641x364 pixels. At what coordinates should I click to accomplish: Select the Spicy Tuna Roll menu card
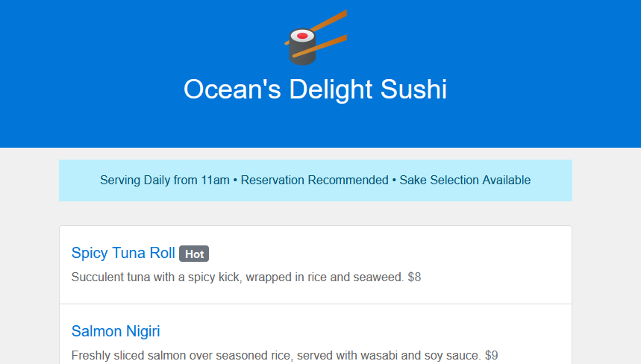pos(315,265)
